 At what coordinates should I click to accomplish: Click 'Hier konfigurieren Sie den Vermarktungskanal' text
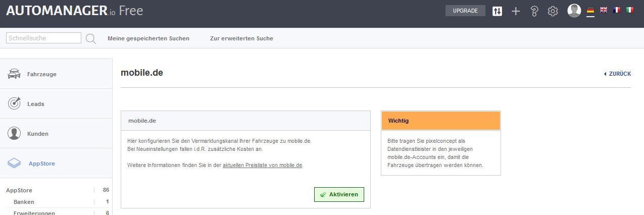click(219, 141)
